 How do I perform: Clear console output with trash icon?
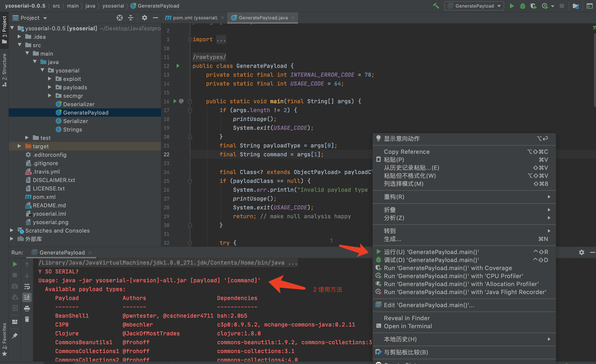27,319
